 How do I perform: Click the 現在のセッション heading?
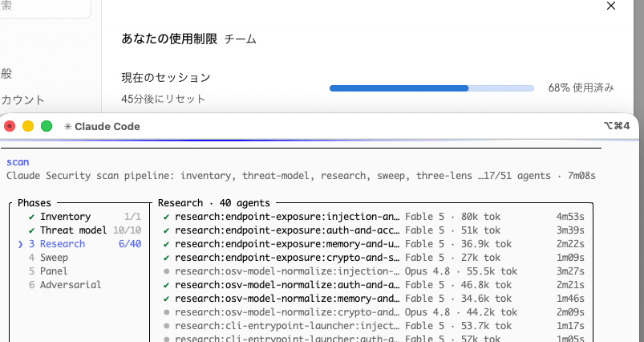point(166,78)
